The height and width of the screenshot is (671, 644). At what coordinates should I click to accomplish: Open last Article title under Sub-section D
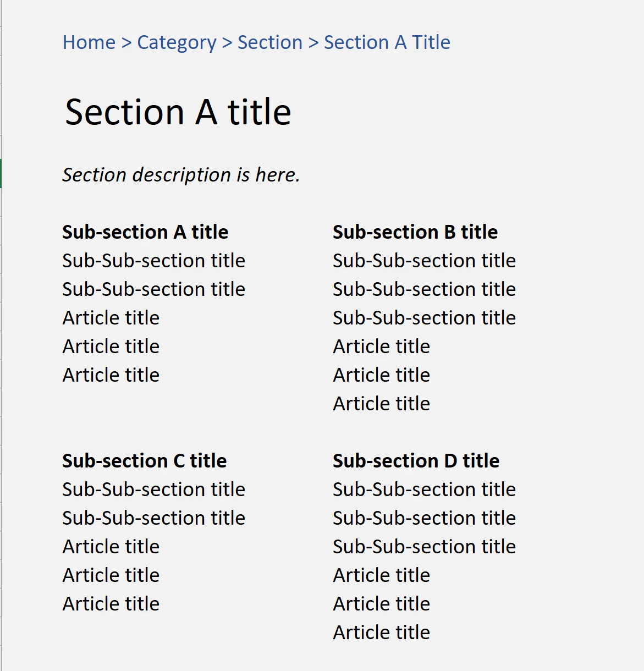coord(381,632)
